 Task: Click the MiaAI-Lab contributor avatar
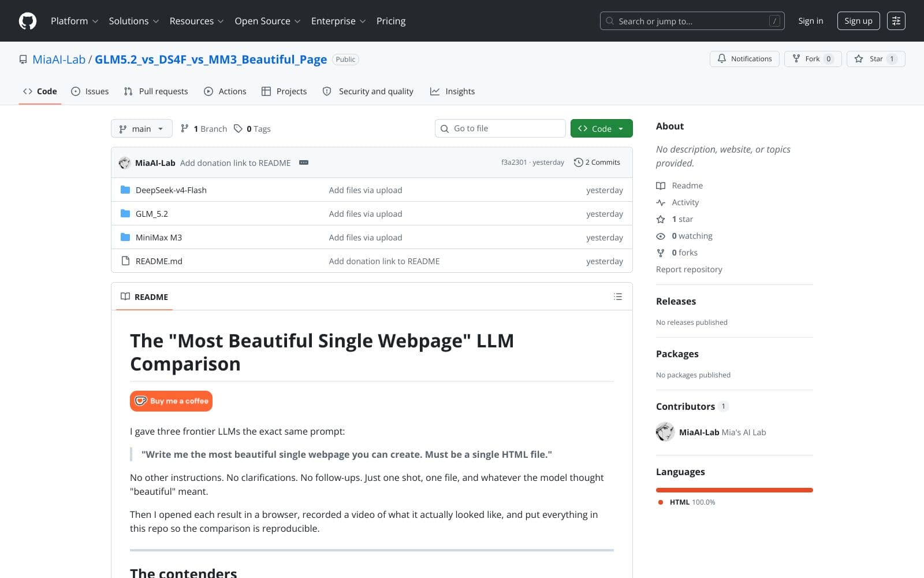pyautogui.click(x=665, y=432)
